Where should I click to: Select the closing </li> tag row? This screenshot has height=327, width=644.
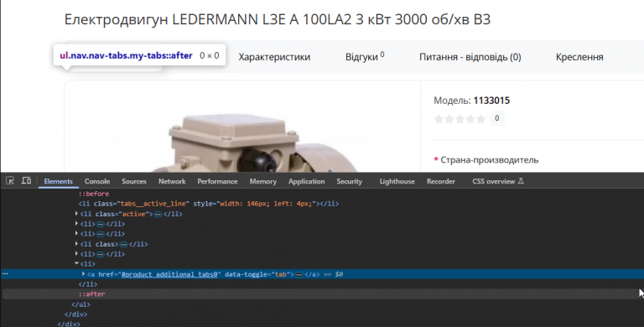point(88,284)
